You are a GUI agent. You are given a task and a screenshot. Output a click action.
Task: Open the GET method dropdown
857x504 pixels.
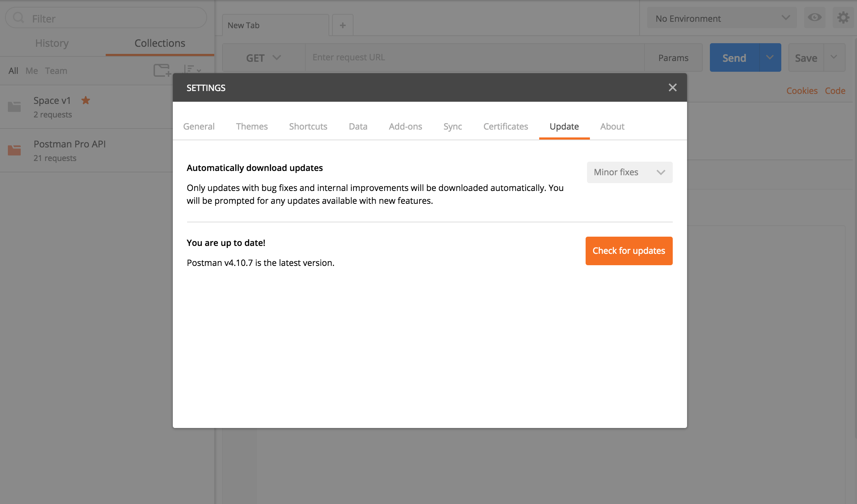point(264,58)
